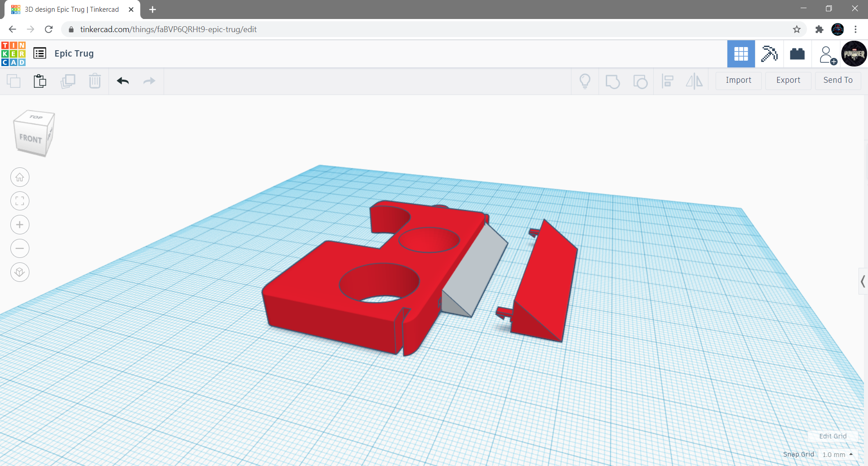Image resolution: width=868 pixels, height=466 pixels.
Task: Go back in browser history
Action: click(x=12, y=29)
